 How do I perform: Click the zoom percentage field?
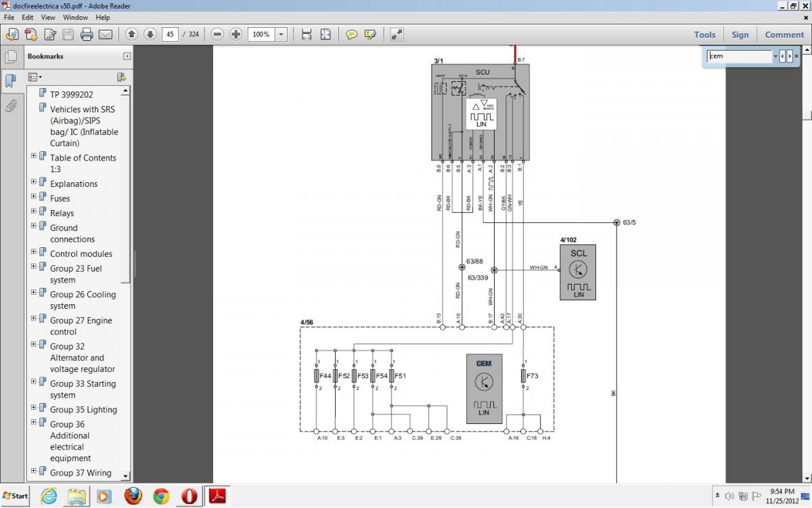tap(261, 34)
